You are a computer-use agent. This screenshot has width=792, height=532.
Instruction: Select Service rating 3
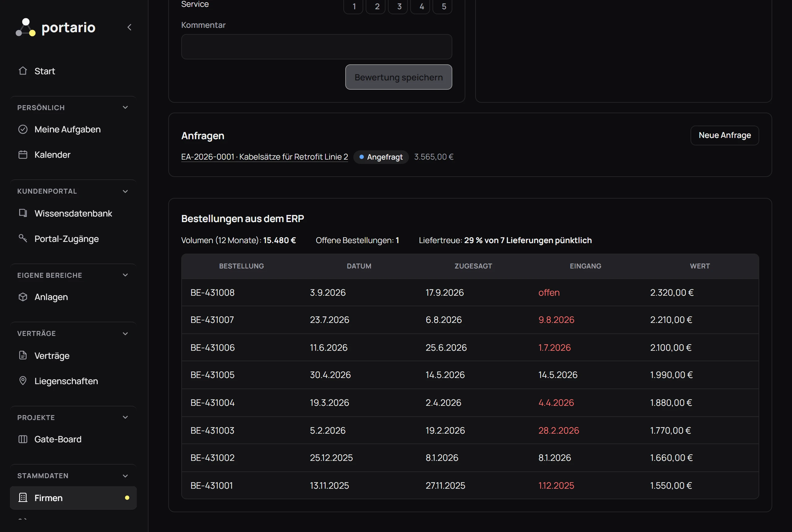click(399, 6)
